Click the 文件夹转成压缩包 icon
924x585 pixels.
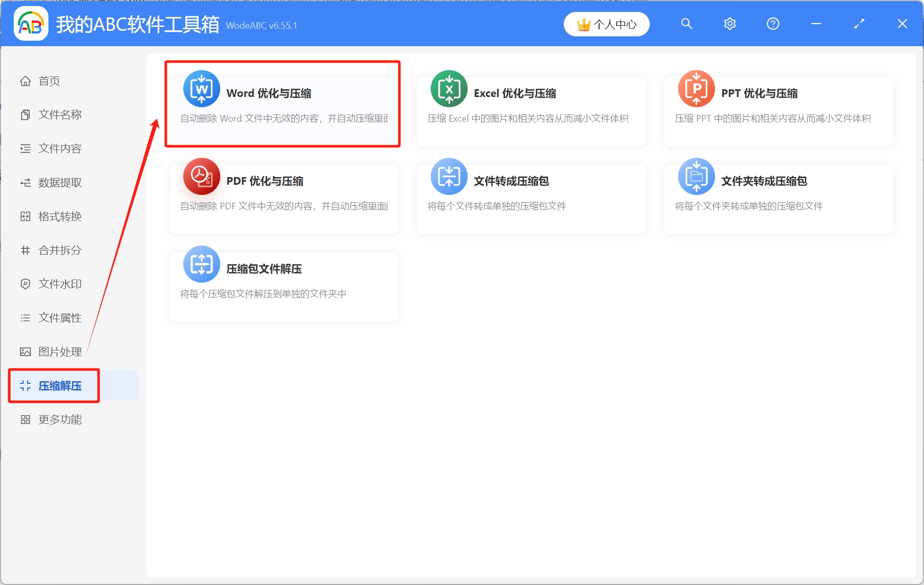tap(697, 177)
